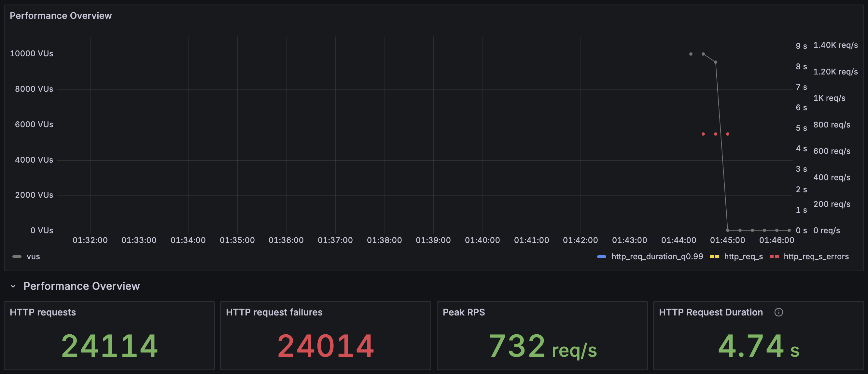The image size is (868, 374).
Task: Open the HTTP request failures panel title
Action: (274, 312)
